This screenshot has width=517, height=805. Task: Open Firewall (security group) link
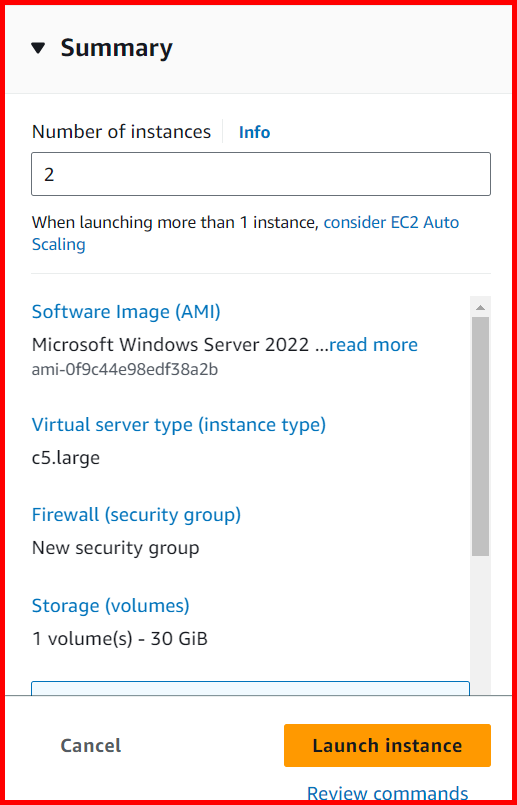[x=137, y=515]
